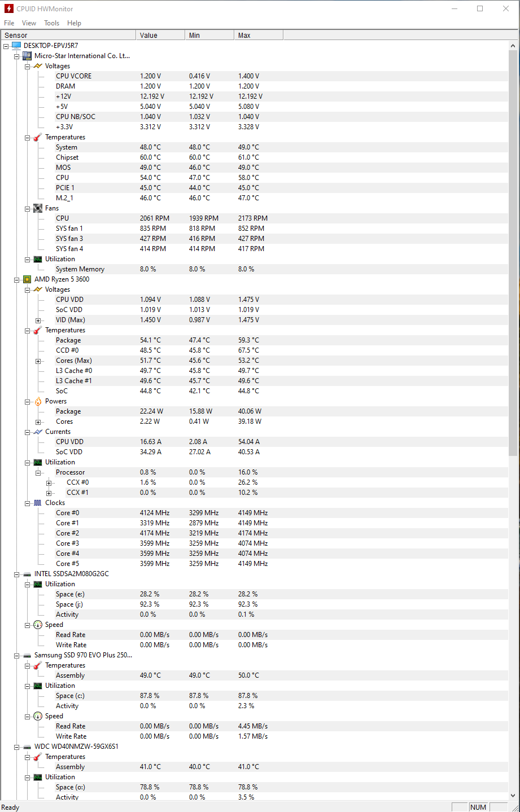The width and height of the screenshot is (520, 812).
Task: Click the flame icon next to Powers
Action: click(x=38, y=401)
